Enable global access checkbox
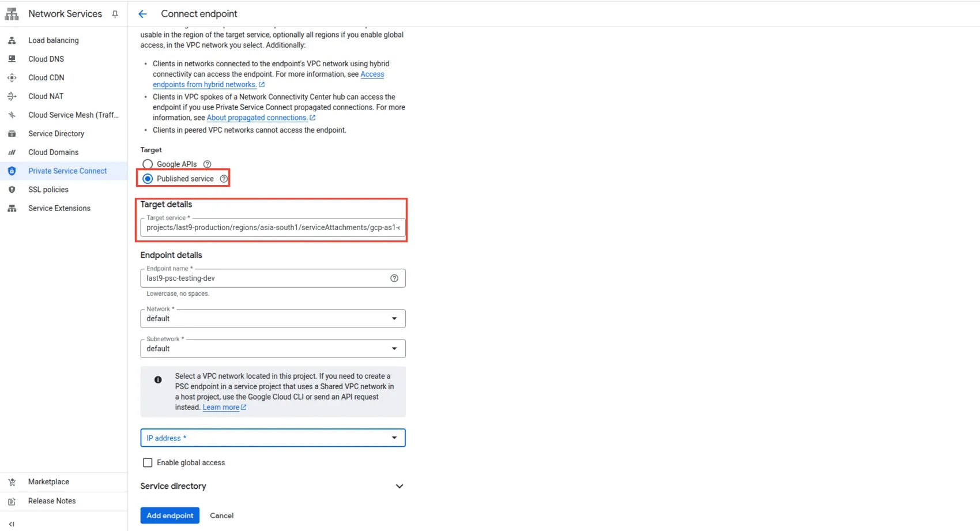This screenshot has height=531, width=980. 148,462
